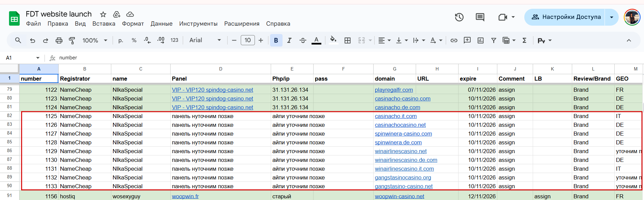
Task: Open the gangstasinocasino.org link
Action: (x=403, y=177)
